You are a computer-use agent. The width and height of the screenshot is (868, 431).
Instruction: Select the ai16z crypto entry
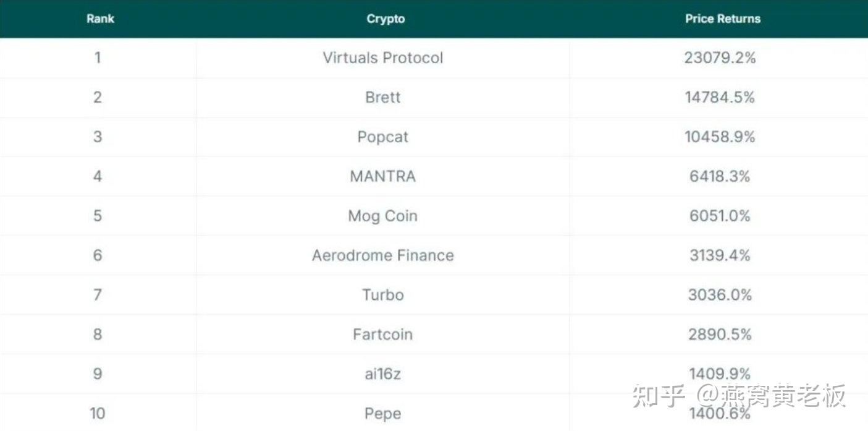[x=383, y=374]
